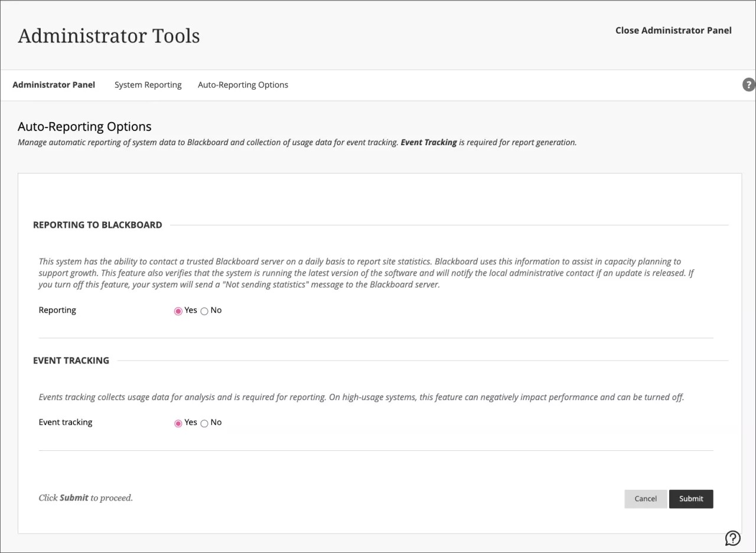Click the bold Event Tracking text in description
The width and height of the screenshot is (756, 553).
point(429,142)
